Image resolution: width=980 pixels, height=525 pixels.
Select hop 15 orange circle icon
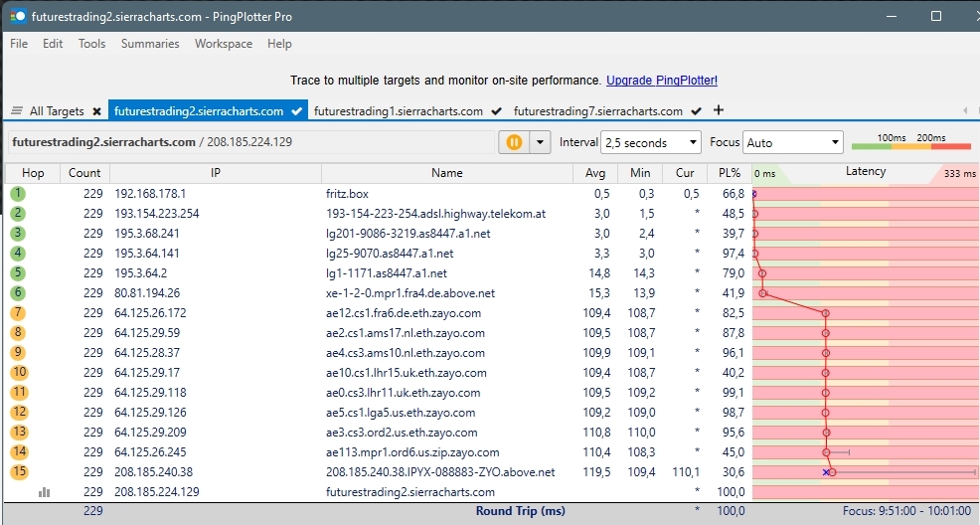[x=19, y=472]
